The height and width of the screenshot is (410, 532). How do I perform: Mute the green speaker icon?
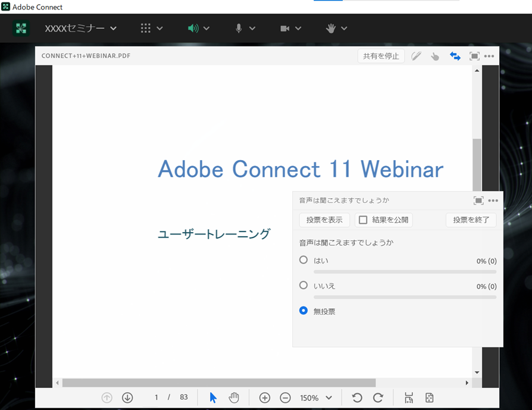pyautogui.click(x=193, y=29)
